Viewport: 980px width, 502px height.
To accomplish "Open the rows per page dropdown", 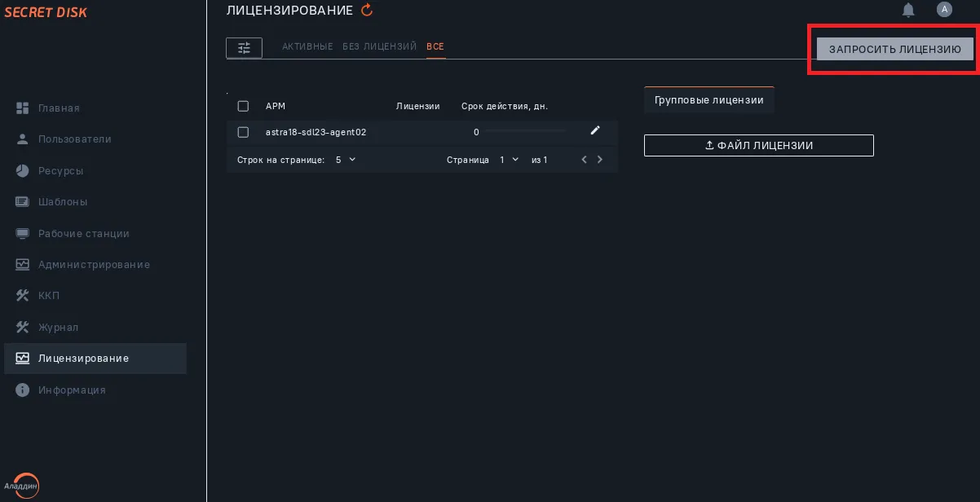I will tap(346, 160).
